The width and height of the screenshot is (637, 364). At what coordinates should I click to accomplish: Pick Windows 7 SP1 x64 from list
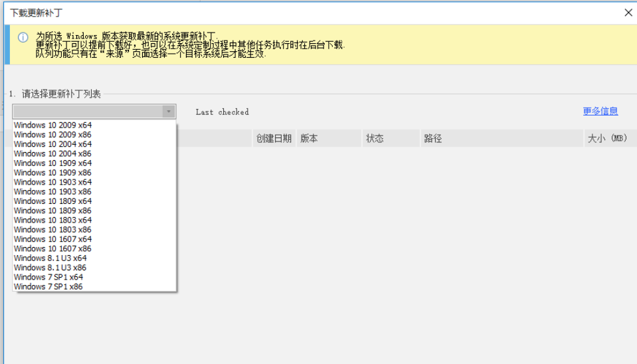click(x=48, y=277)
